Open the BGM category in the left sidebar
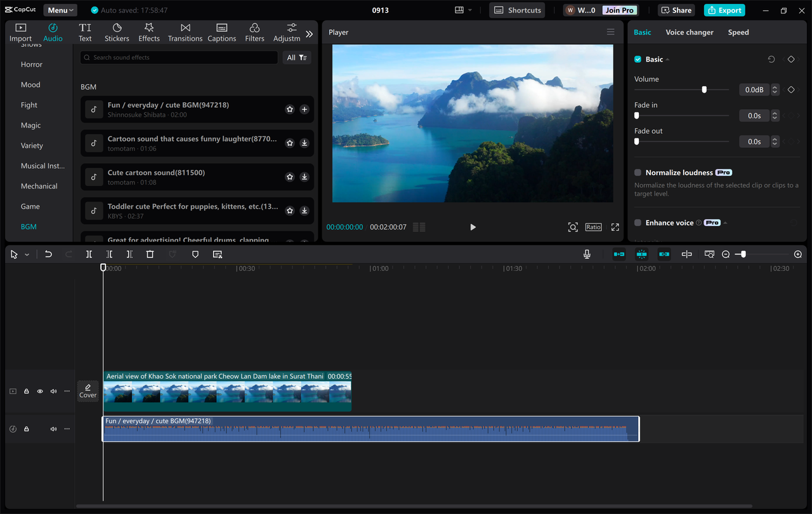Screen dimensions: 812x514 29,226
